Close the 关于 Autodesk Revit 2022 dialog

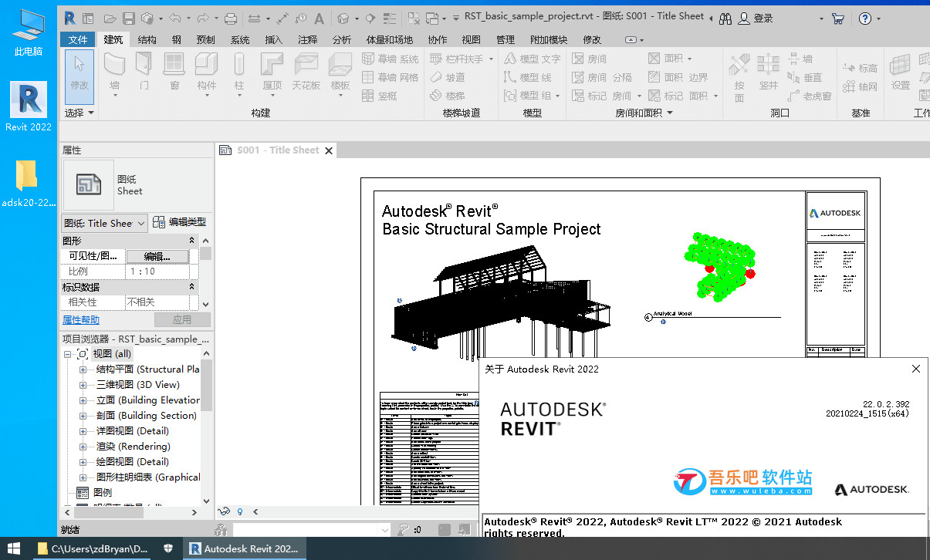916,369
